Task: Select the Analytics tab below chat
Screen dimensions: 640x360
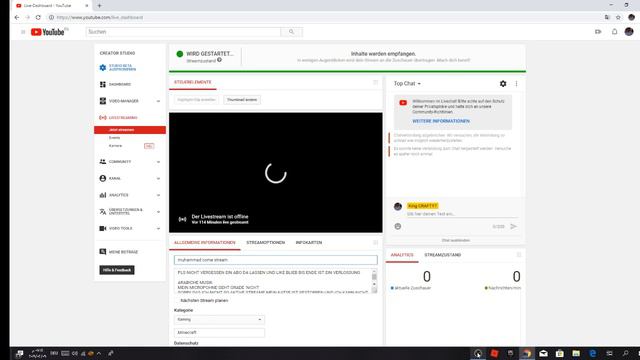Action: 402,255
